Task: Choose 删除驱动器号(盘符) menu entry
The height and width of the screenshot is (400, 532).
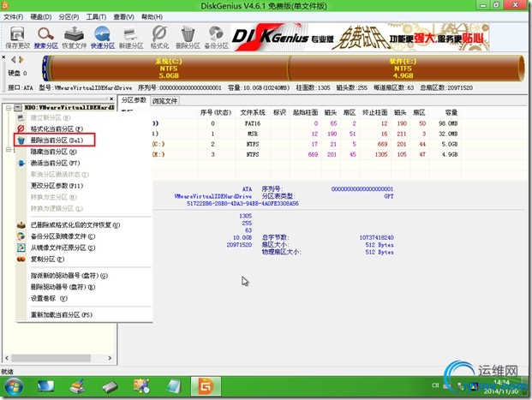Action: (84, 287)
